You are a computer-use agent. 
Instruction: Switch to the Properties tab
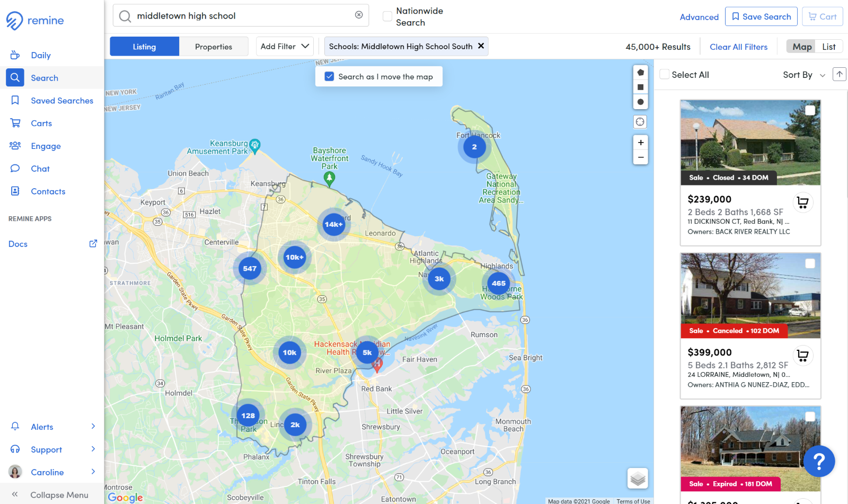(x=214, y=47)
